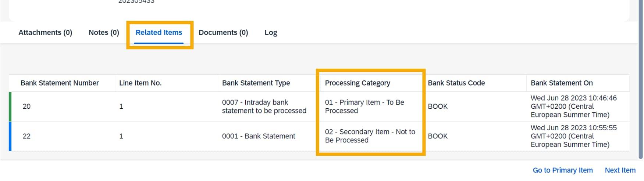Click the Secondary Item - Not to Be Processed cell
This screenshot has width=644, height=181.
(x=370, y=136)
